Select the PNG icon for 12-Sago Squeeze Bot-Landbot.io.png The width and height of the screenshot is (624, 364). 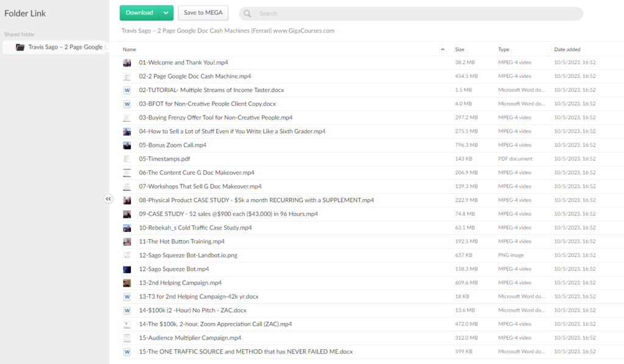click(127, 254)
